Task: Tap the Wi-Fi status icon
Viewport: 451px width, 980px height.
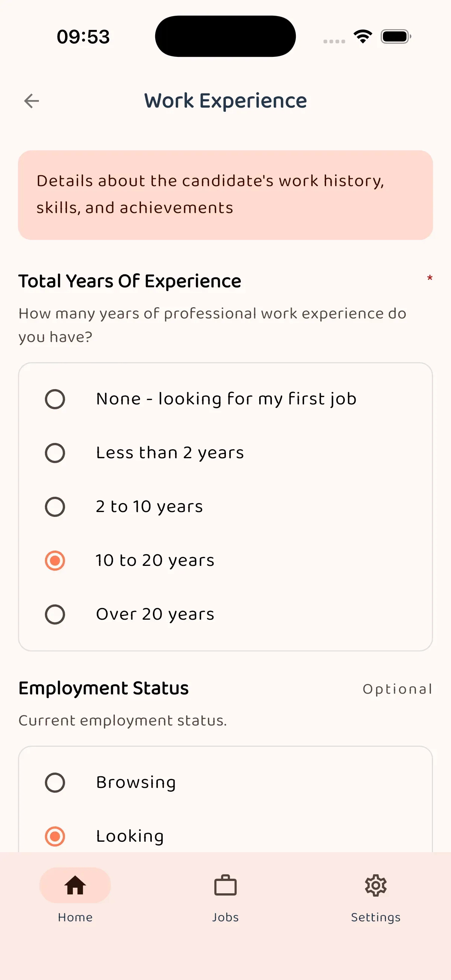Action: click(x=363, y=37)
